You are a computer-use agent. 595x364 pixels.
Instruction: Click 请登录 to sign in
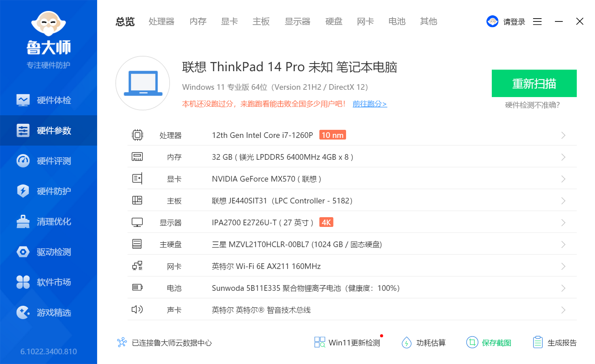[x=514, y=22]
